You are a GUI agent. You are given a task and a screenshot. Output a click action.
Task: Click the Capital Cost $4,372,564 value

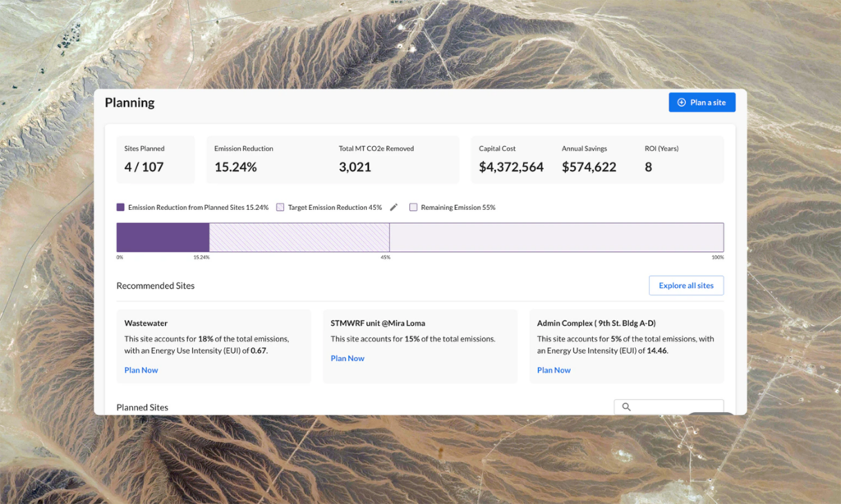511,167
